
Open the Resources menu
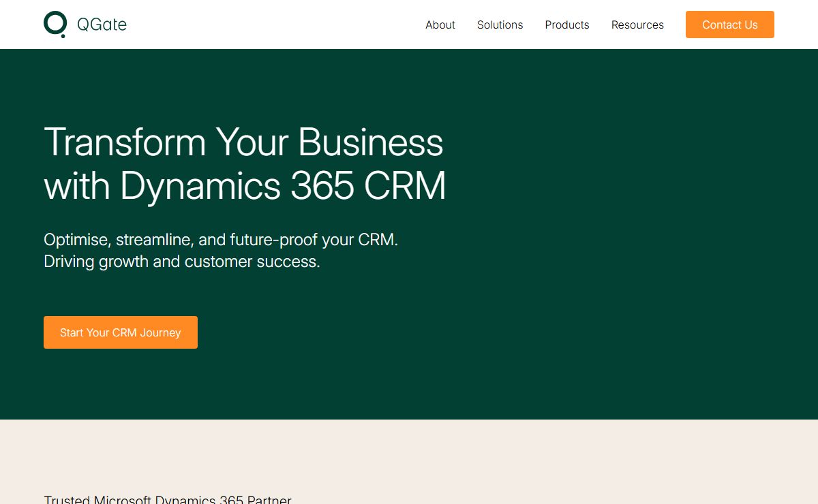coord(637,25)
